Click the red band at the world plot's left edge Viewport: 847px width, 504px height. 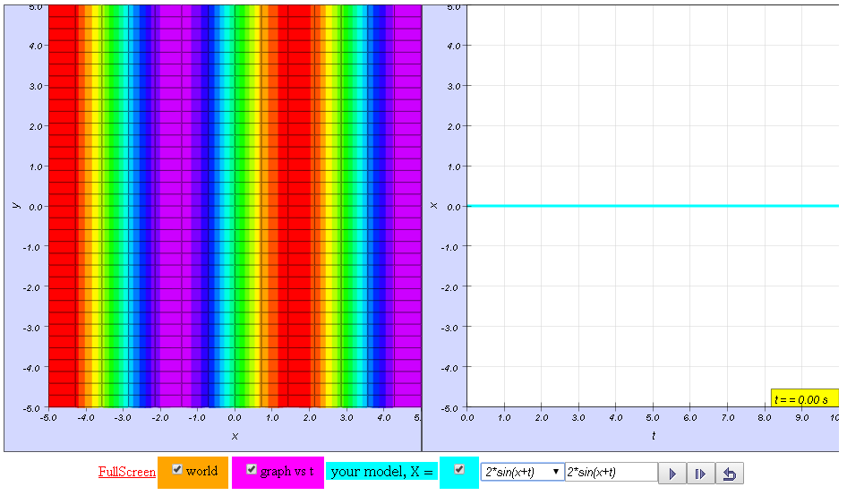pyautogui.click(x=61, y=206)
